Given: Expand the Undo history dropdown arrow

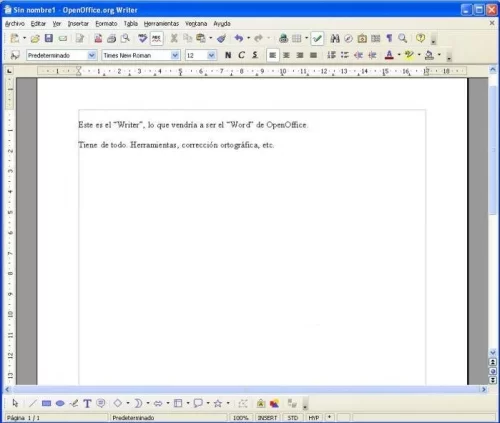Looking at the screenshot, I should click(249, 38).
